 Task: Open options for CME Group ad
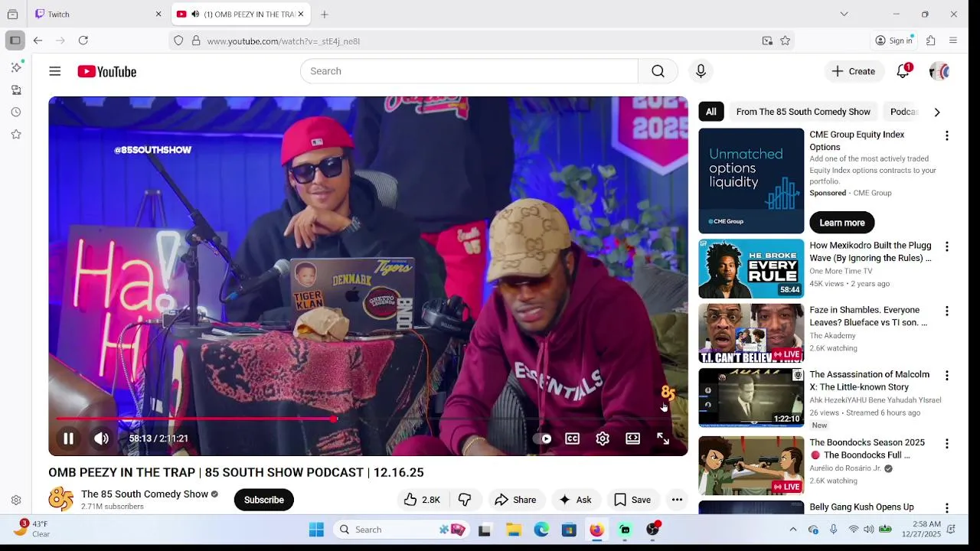(x=947, y=135)
